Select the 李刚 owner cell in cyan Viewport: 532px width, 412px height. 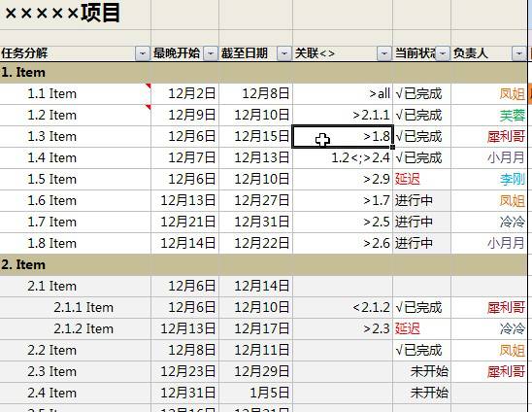click(489, 180)
